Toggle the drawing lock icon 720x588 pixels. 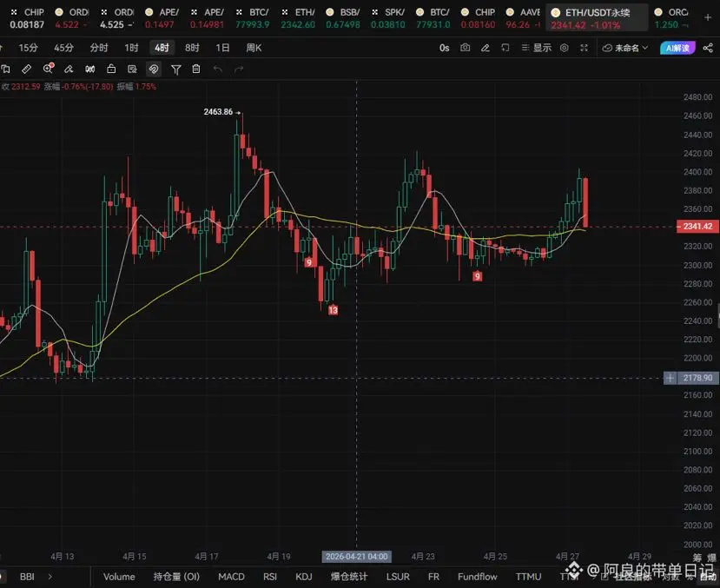point(111,69)
